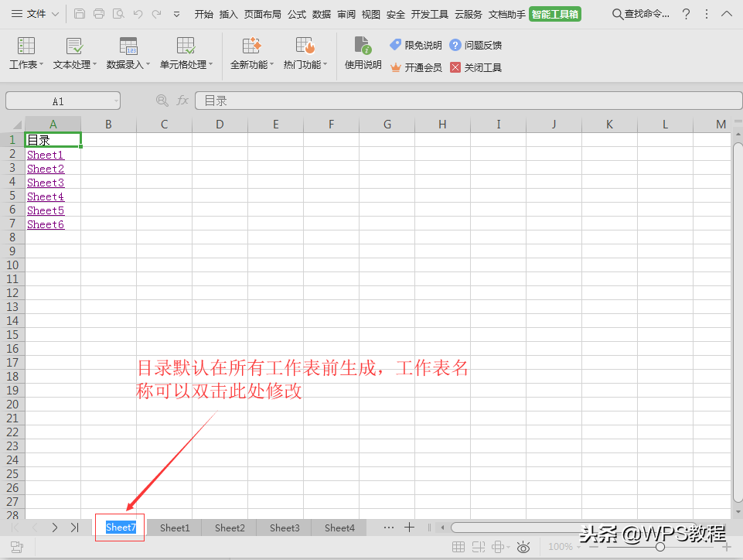The width and height of the screenshot is (743, 560).
Task: Click the 开通会员 button
Action: pos(415,67)
